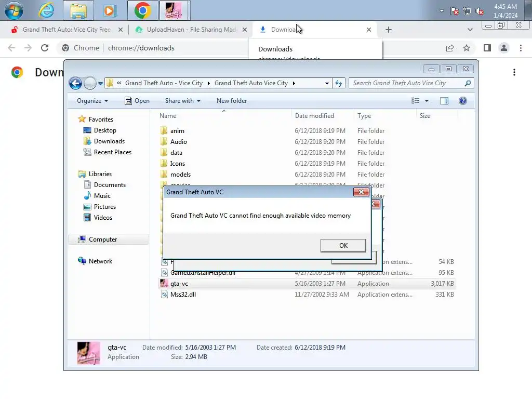Select the Downloads tab in Chrome
The width and height of the screenshot is (532, 399).
click(x=315, y=30)
